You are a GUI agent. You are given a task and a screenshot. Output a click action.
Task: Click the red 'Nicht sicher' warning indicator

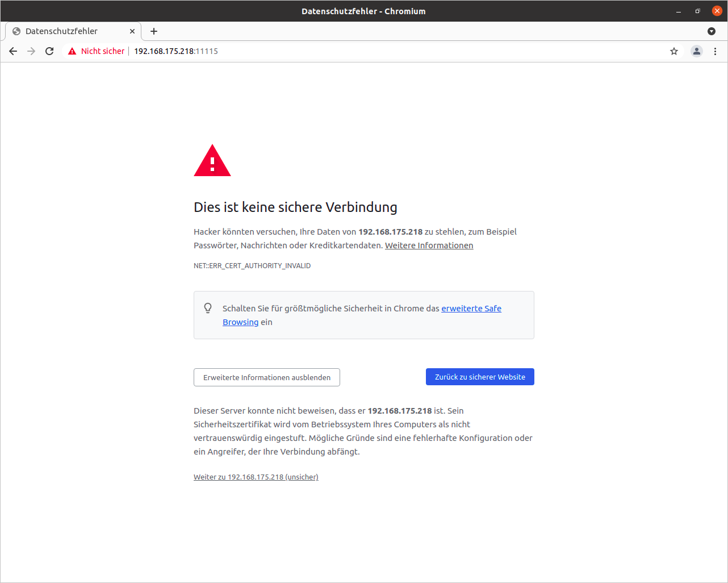pyautogui.click(x=96, y=51)
